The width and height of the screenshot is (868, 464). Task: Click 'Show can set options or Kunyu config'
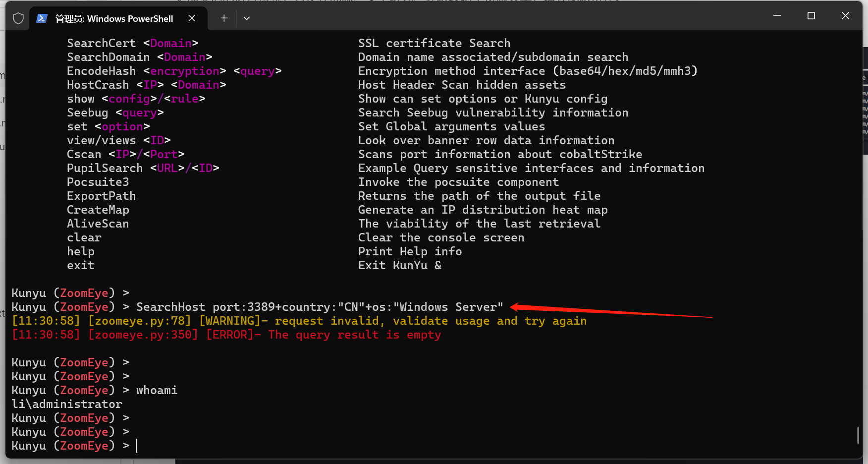coord(483,99)
